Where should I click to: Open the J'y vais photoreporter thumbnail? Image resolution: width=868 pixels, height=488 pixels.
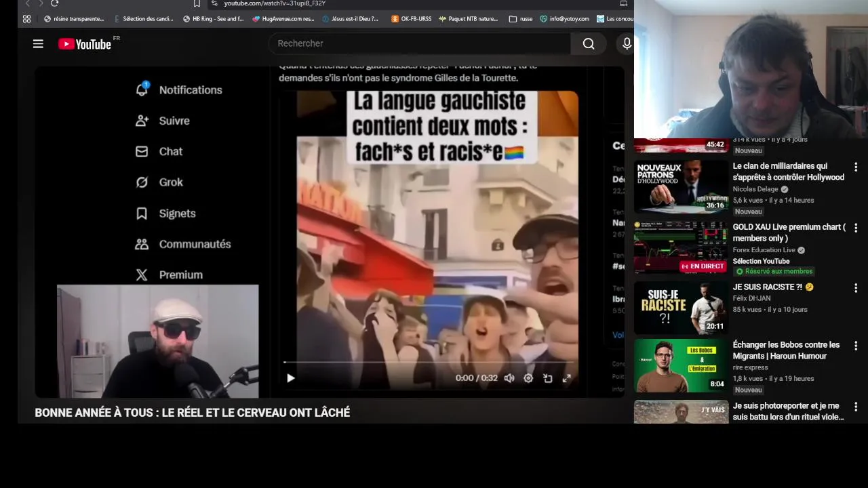(x=681, y=412)
